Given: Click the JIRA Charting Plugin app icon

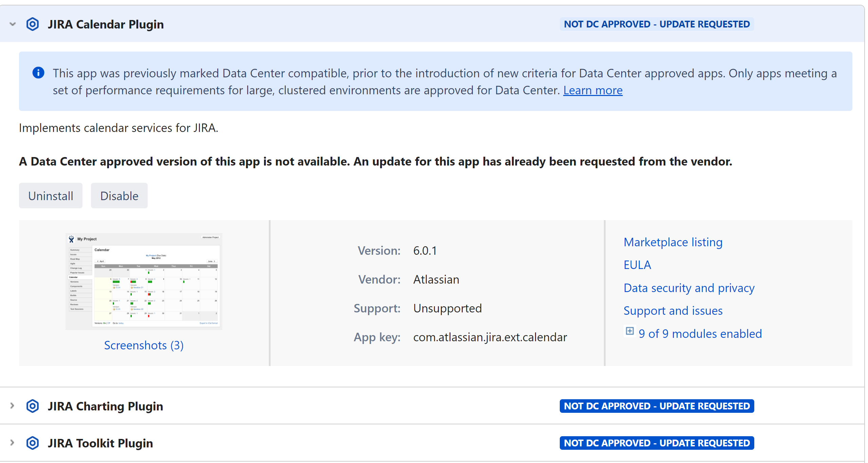Looking at the screenshot, I should 33,406.
